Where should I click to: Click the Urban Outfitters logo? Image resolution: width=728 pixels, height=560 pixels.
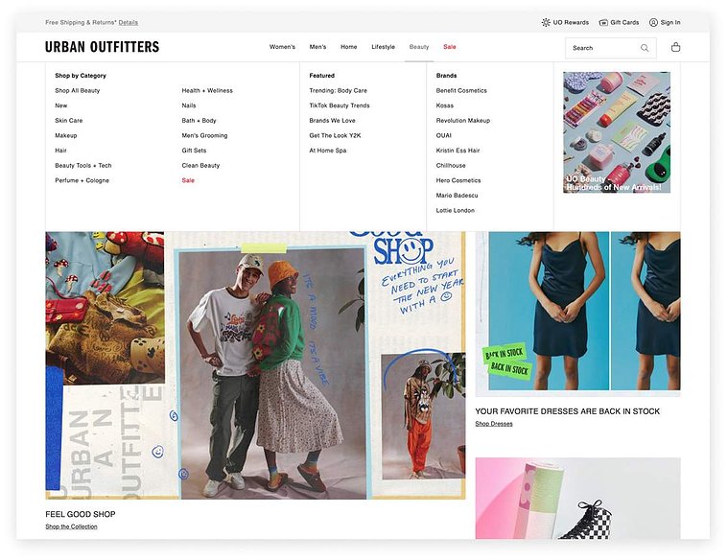[x=102, y=47]
